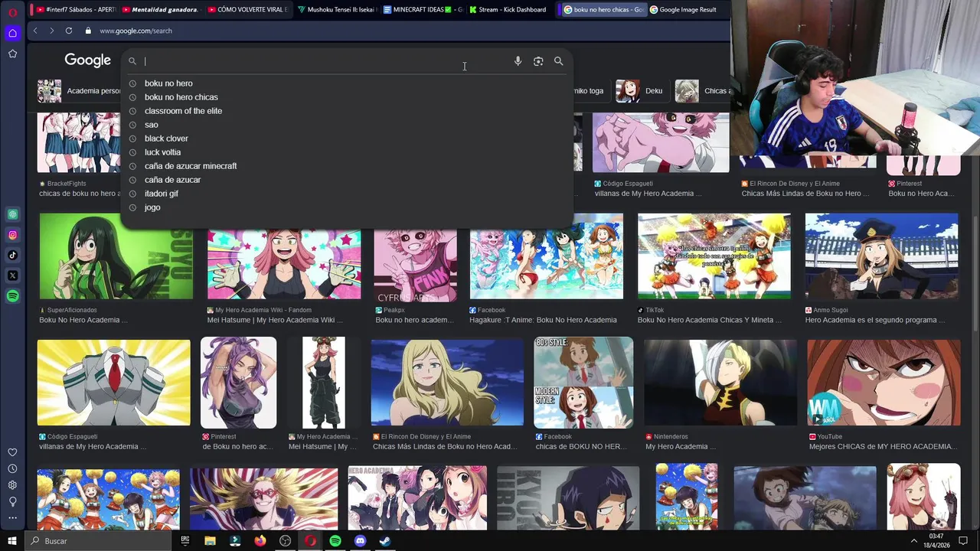Open the lightbulb icon in the sidebar

pos(12,501)
